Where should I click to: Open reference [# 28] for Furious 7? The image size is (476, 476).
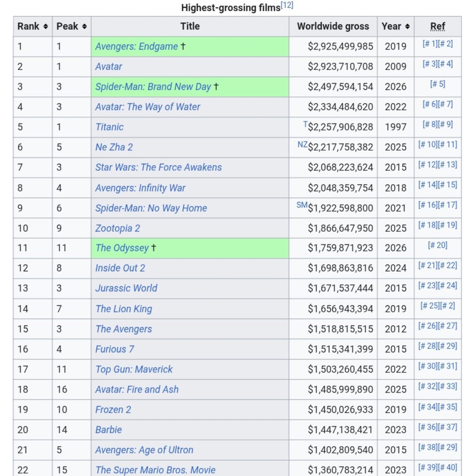(x=428, y=346)
